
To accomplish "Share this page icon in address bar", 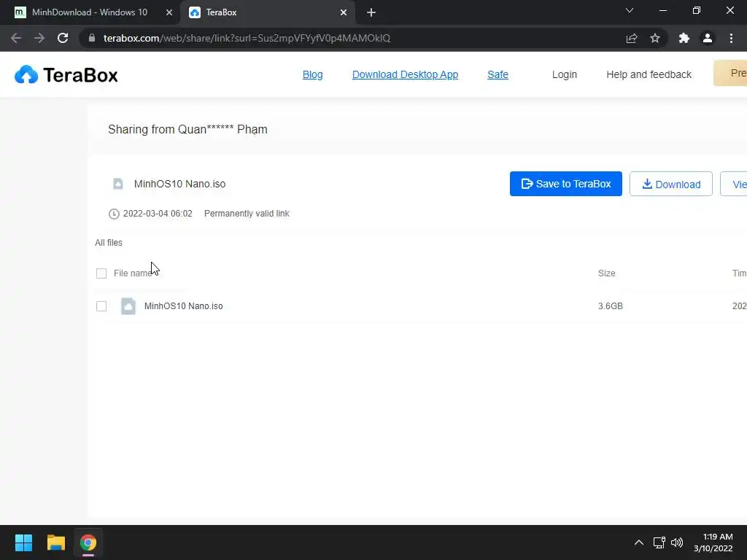I will [632, 38].
